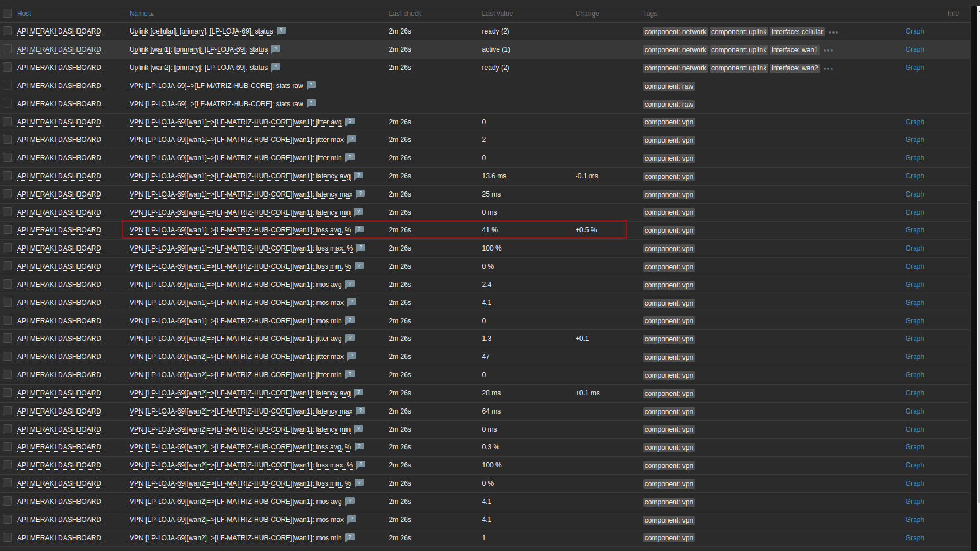Select the '+0.5 %' change value
The width and height of the screenshot is (980, 551).
point(586,230)
